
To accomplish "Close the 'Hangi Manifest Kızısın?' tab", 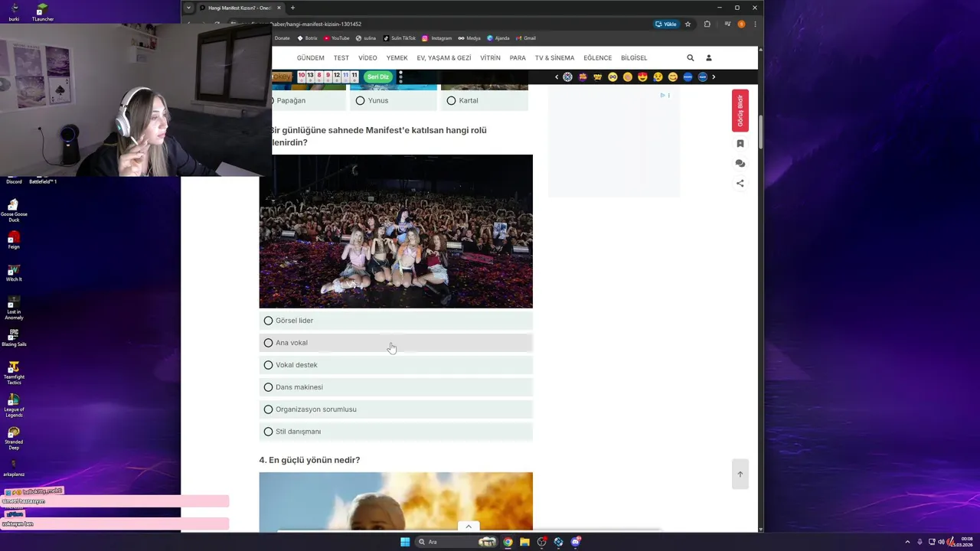I will point(279,8).
